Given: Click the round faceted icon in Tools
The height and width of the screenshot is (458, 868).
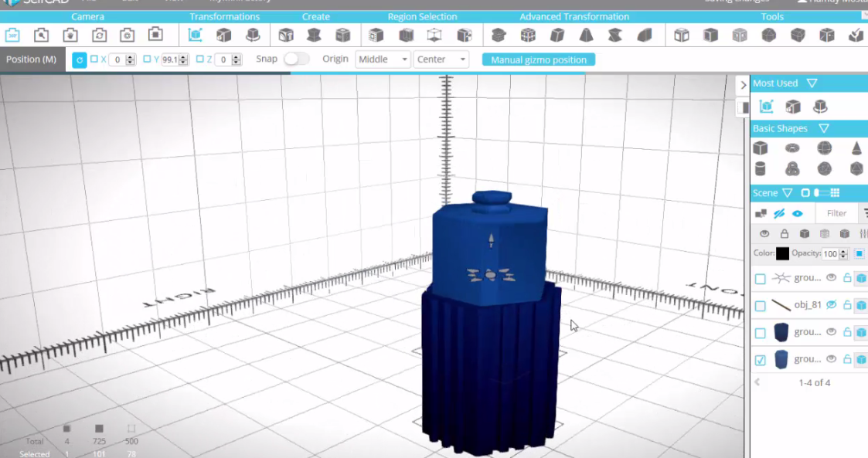Looking at the screenshot, I should pyautogui.click(x=769, y=36).
